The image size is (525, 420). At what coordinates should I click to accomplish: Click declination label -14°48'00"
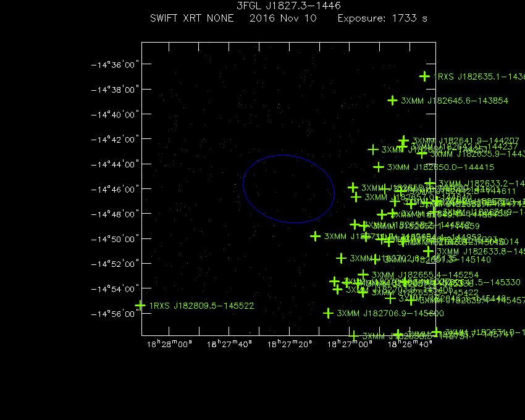(115, 214)
